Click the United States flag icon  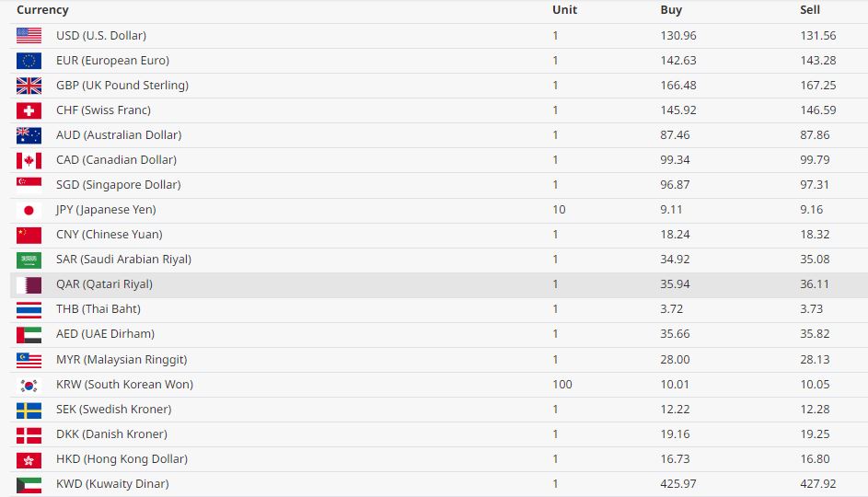(29, 36)
